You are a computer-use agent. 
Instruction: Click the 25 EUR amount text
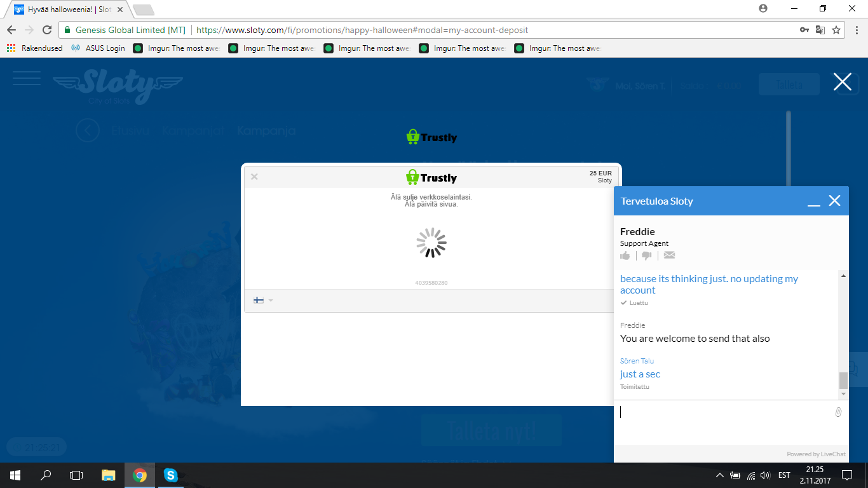600,173
